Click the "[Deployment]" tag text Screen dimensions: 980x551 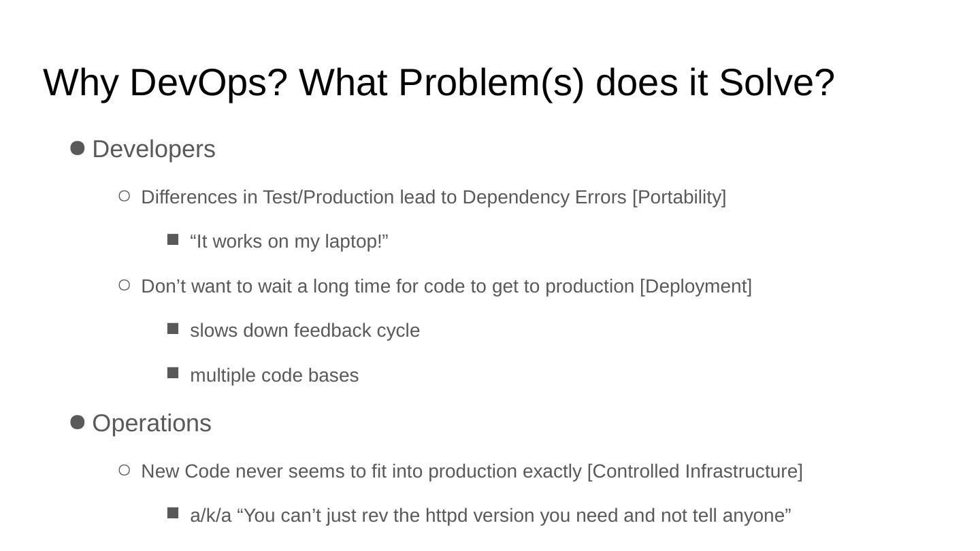tap(696, 286)
